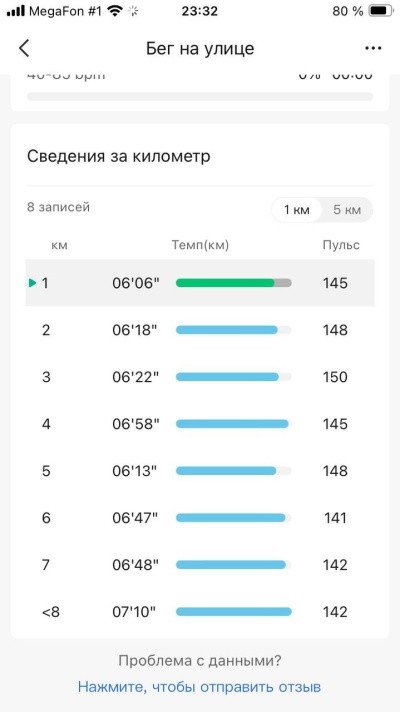Tap the loading spinner in status bar
The height and width of the screenshot is (712, 400).
(133, 11)
